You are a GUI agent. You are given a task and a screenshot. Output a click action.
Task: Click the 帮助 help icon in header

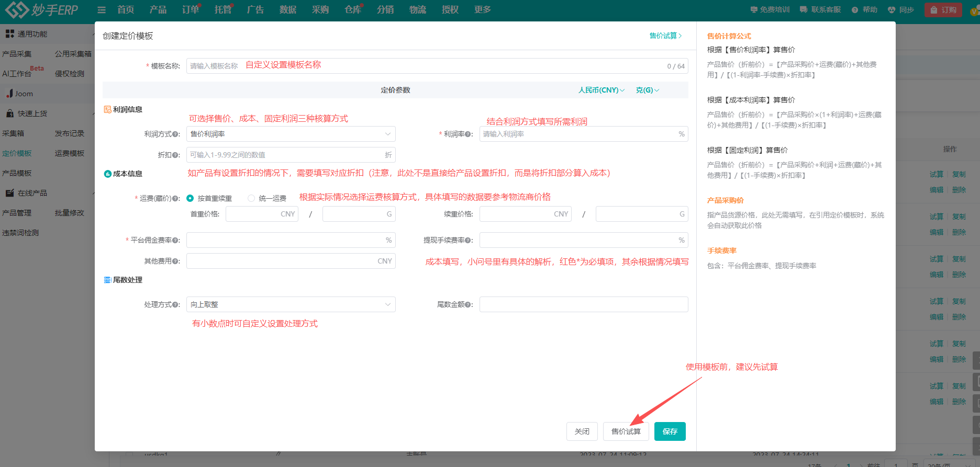(x=855, y=10)
